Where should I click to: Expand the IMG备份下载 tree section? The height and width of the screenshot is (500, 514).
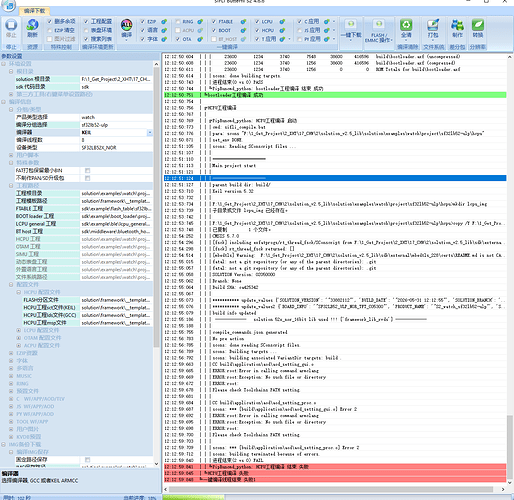(x=3, y=444)
